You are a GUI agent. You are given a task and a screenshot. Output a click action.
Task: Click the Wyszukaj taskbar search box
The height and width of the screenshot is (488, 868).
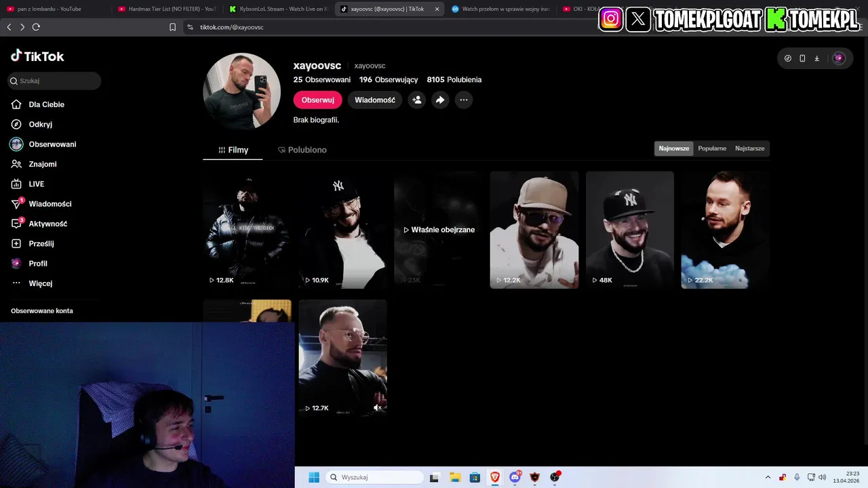pyautogui.click(x=374, y=477)
